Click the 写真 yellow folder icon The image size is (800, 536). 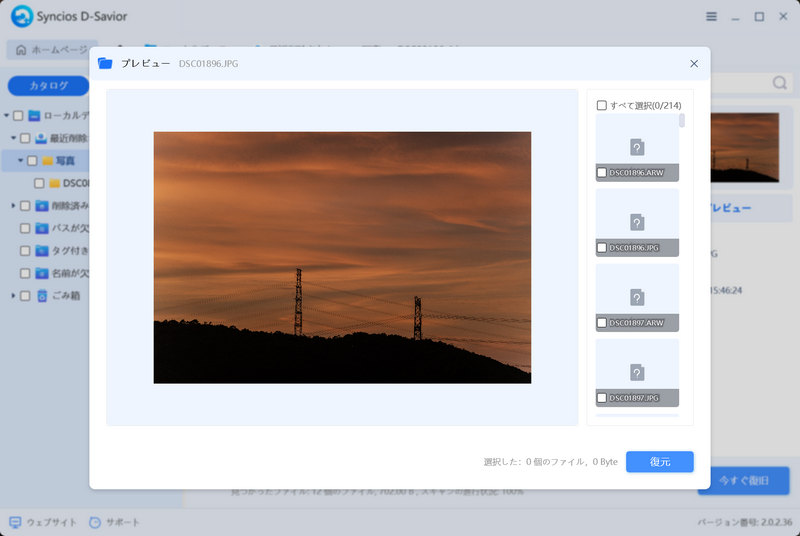click(x=48, y=161)
